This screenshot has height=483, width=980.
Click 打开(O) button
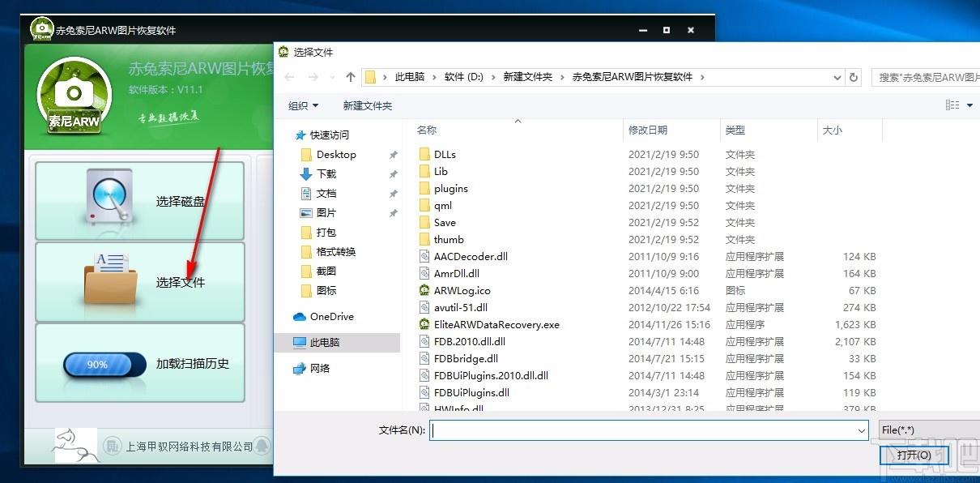[x=914, y=455]
